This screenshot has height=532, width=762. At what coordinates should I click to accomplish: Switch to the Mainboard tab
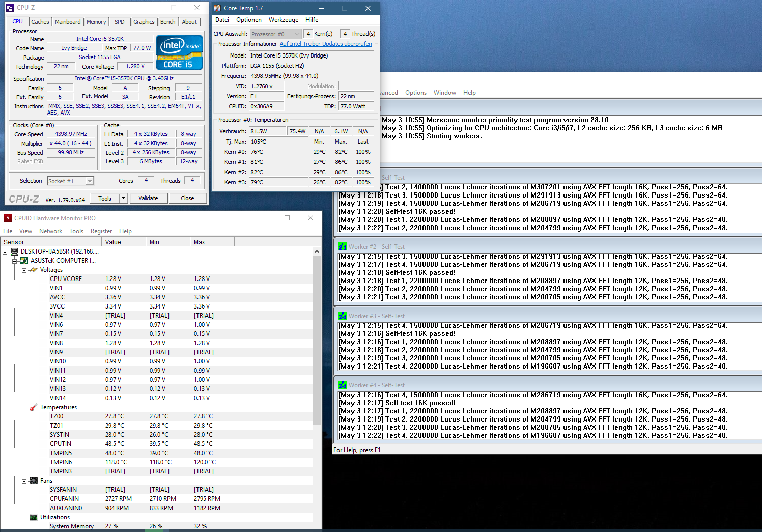click(x=68, y=22)
